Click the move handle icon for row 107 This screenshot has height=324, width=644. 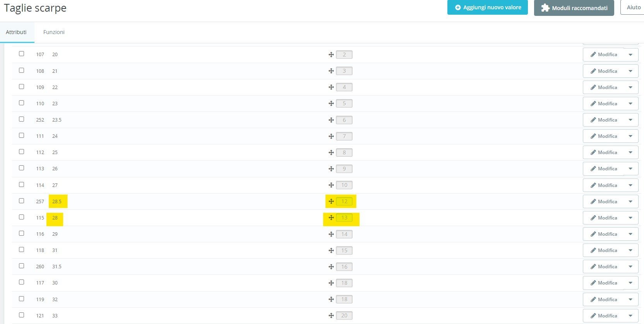331,55
